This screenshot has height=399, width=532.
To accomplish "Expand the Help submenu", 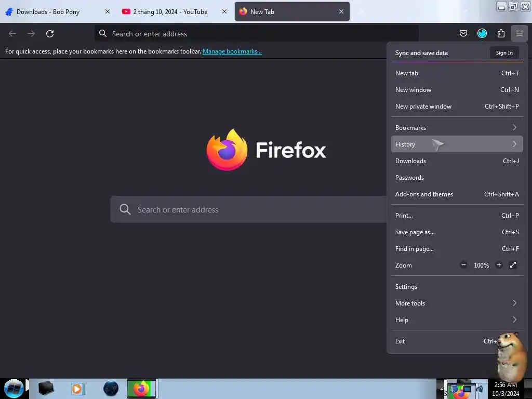I will tap(457, 320).
